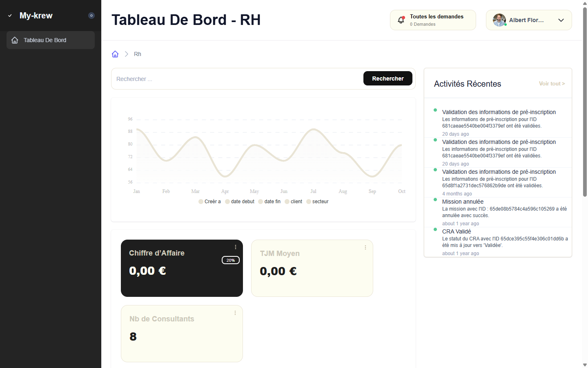588x368 pixels.
Task: Open the Toutes les demandes panel
Action: click(x=436, y=20)
